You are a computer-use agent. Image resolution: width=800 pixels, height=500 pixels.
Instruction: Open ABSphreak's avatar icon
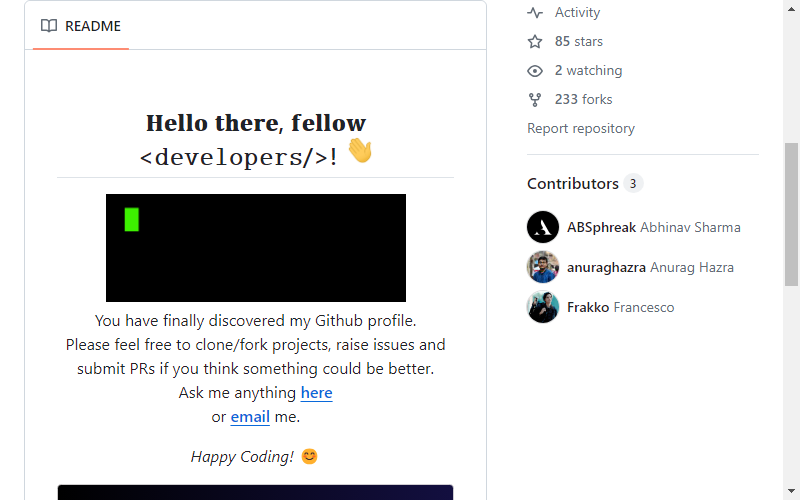point(543,227)
